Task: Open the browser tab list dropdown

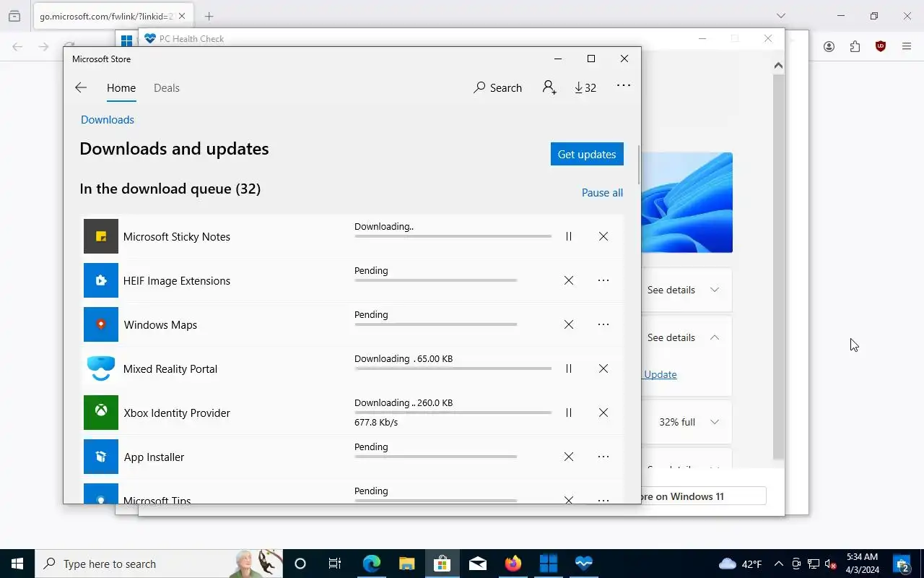Action: click(x=781, y=16)
